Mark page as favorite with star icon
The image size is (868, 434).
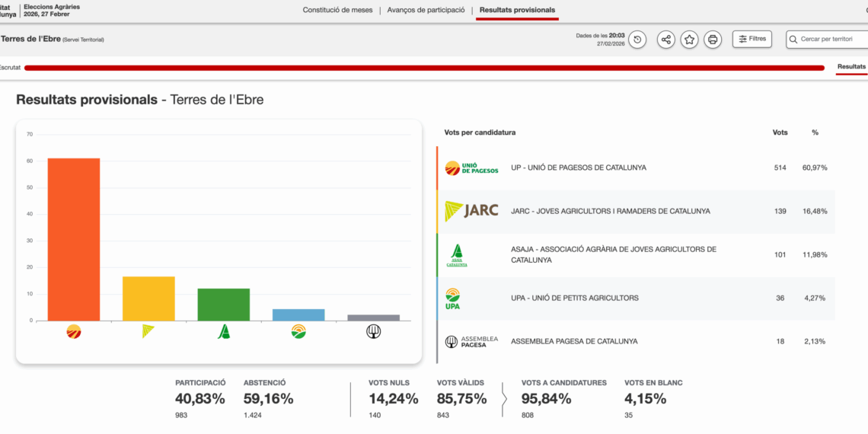click(x=689, y=40)
